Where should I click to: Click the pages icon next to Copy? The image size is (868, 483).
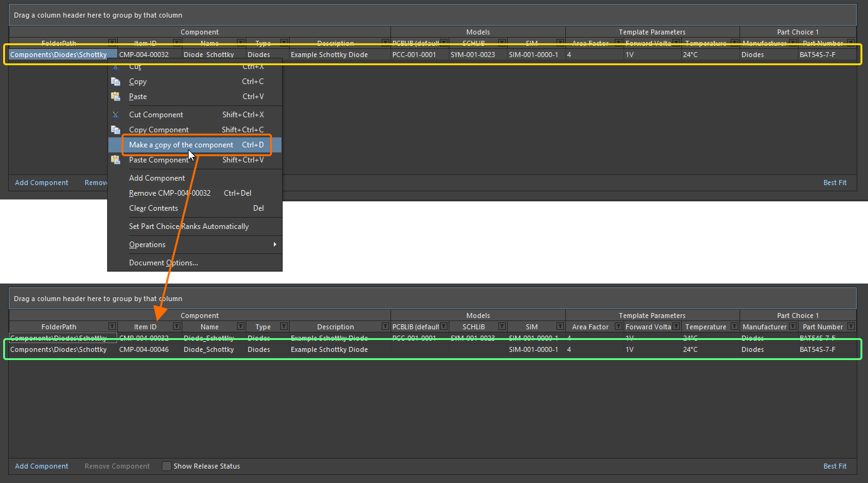(115, 82)
